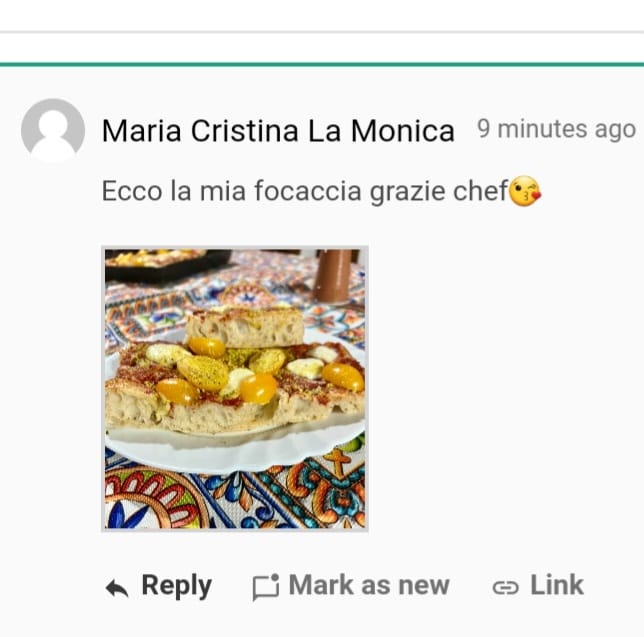The height and width of the screenshot is (637, 644).
Task: Click the chain Link icon
Action: tap(506, 588)
